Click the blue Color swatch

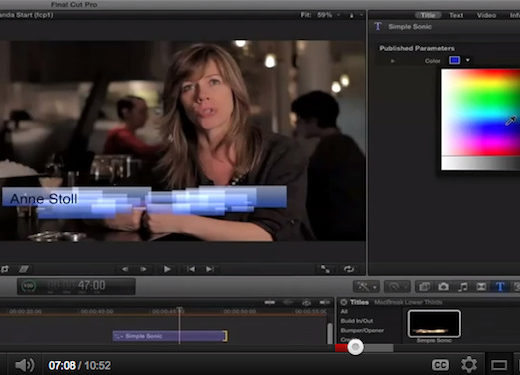[x=455, y=60]
